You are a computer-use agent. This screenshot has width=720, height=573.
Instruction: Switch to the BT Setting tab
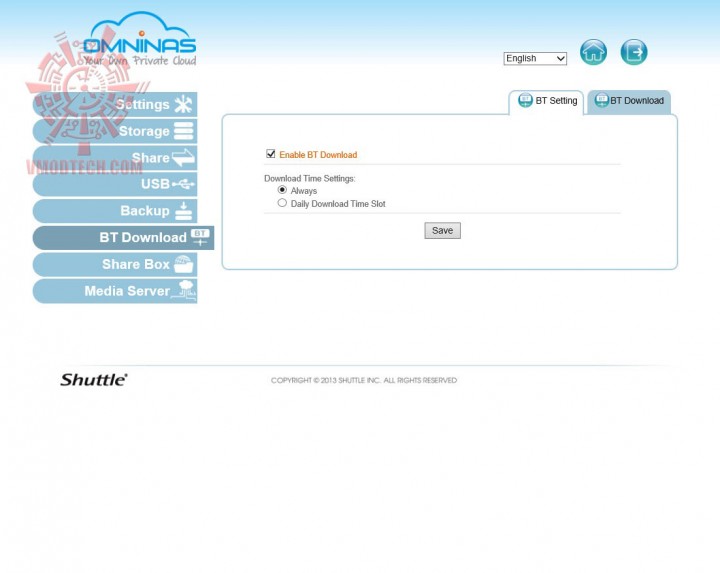pyautogui.click(x=546, y=101)
